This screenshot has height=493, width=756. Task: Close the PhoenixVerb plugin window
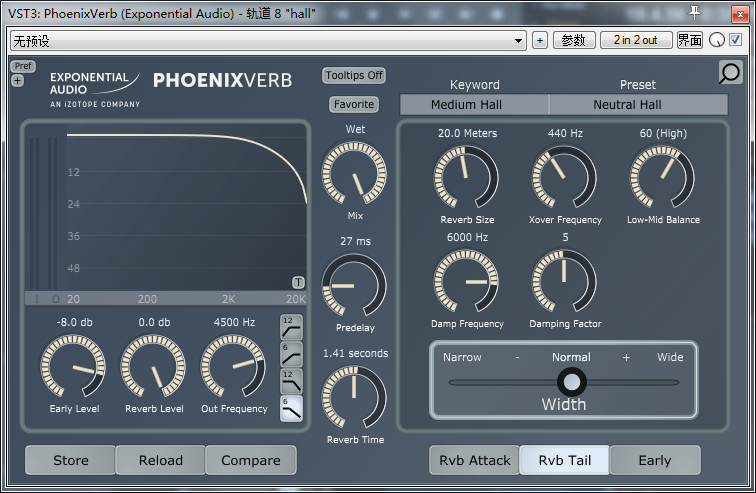click(740, 14)
